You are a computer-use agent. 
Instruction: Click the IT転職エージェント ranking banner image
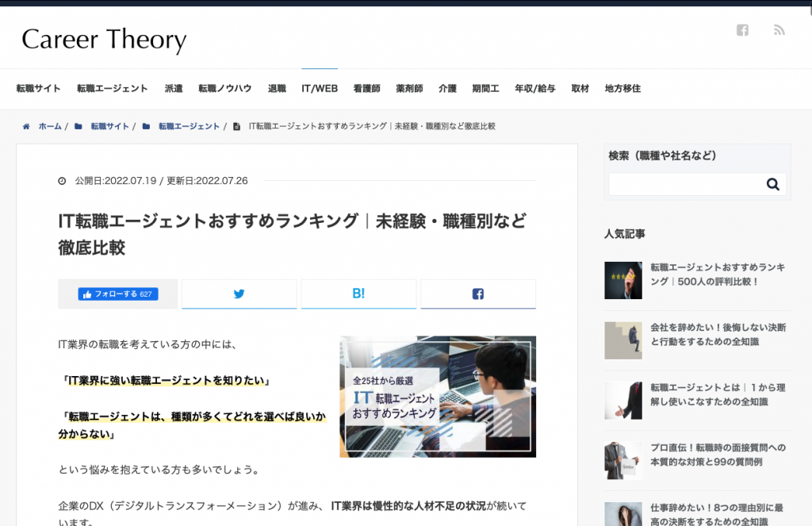pos(438,397)
